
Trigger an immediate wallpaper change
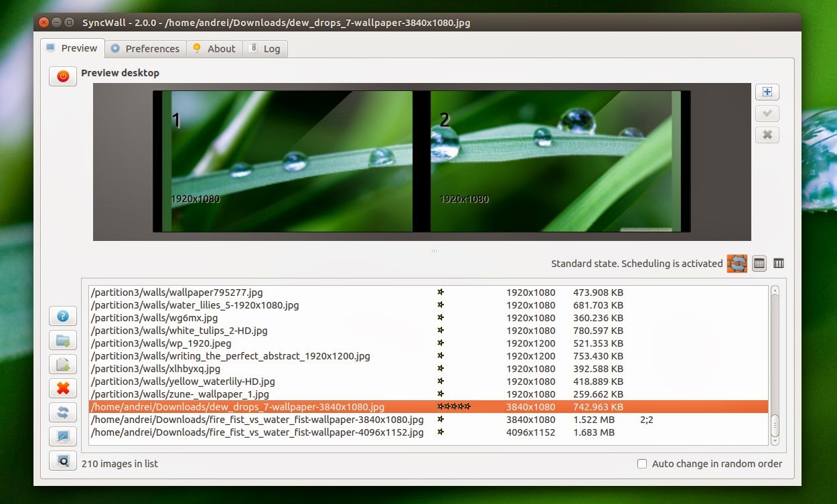pyautogui.click(x=736, y=263)
